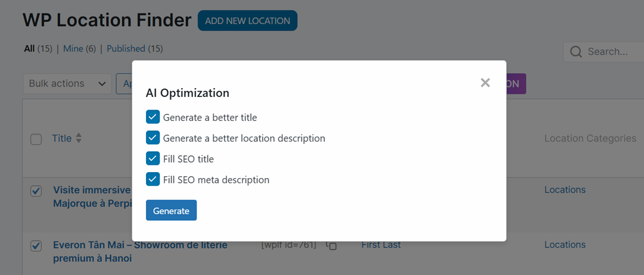Toggle Fill SEO meta description checkbox
644x275 pixels.
pyautogui.click(x=153, y=179)
